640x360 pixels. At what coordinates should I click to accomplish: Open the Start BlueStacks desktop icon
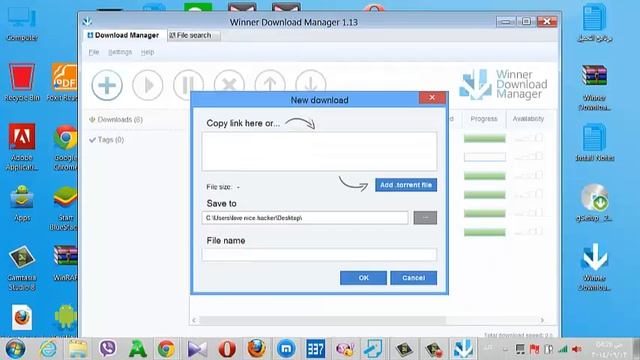pyautogui.click(x=64, y=208)
